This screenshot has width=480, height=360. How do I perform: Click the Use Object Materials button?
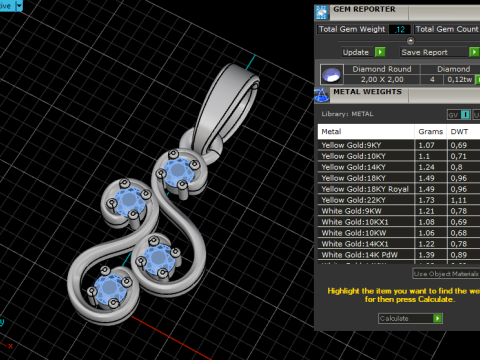pos(446,274)
